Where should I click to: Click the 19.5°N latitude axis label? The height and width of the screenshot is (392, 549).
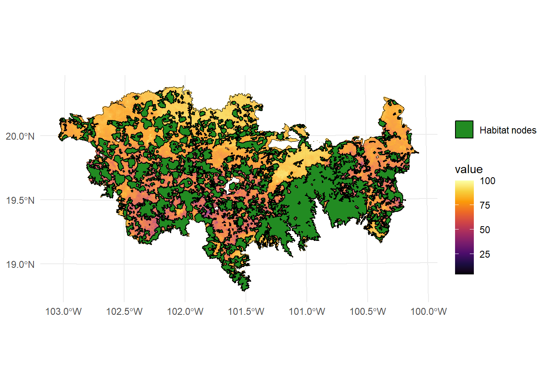(x=20, y=200)
